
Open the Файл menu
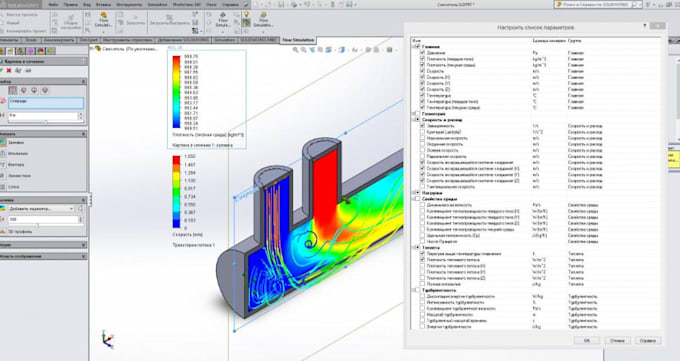point(54,4)
